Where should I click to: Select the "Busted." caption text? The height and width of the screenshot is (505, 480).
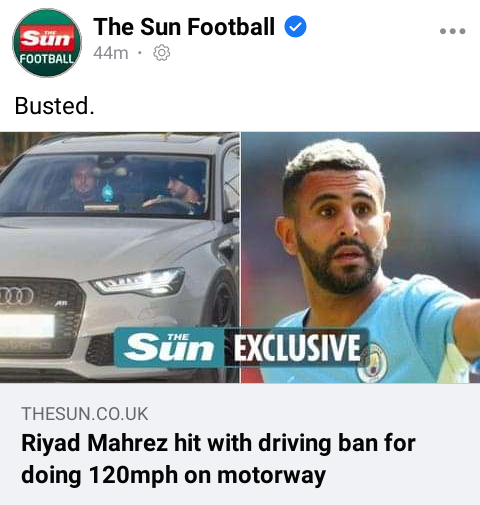click(x=54, y=106)
